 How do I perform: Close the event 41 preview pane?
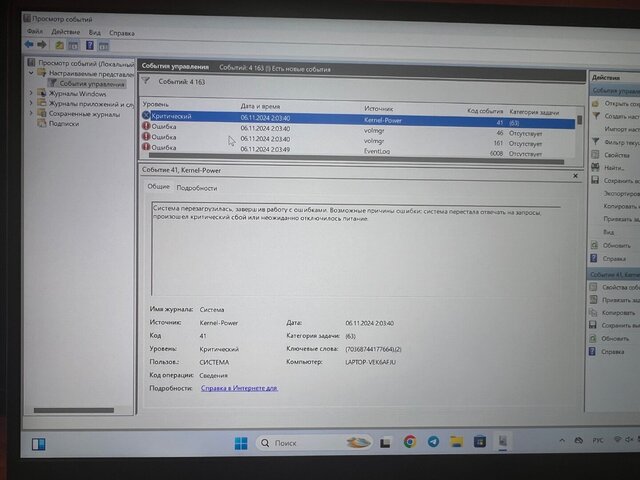click(575, 176)
